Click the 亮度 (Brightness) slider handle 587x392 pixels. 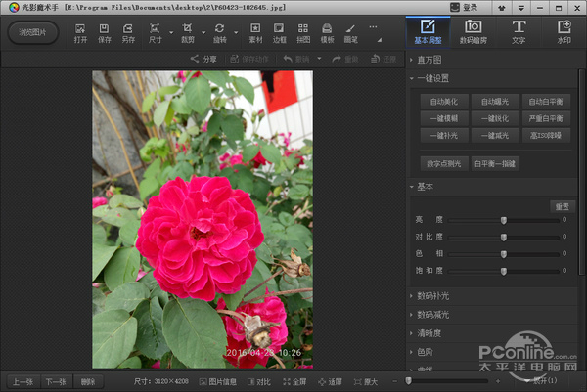[504, 221]
